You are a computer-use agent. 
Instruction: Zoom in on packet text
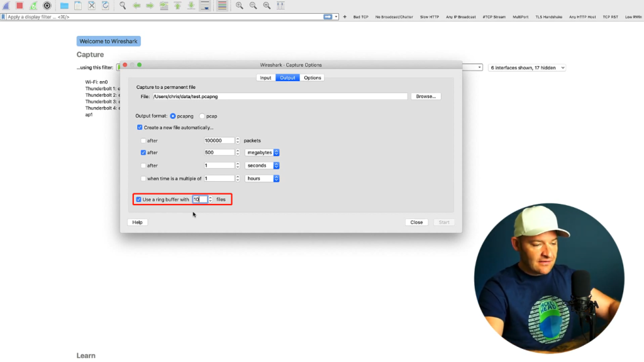coord(240,5)
